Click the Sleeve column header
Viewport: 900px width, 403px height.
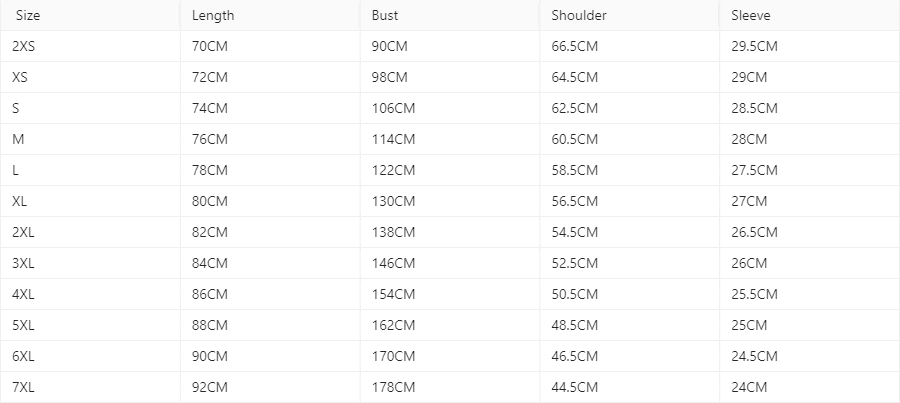coord(751,16)
